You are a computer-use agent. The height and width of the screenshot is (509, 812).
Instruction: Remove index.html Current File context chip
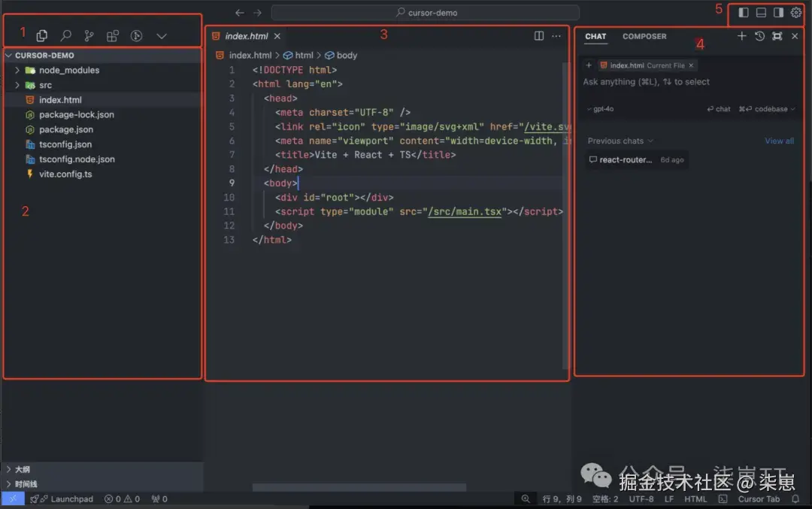691,65
